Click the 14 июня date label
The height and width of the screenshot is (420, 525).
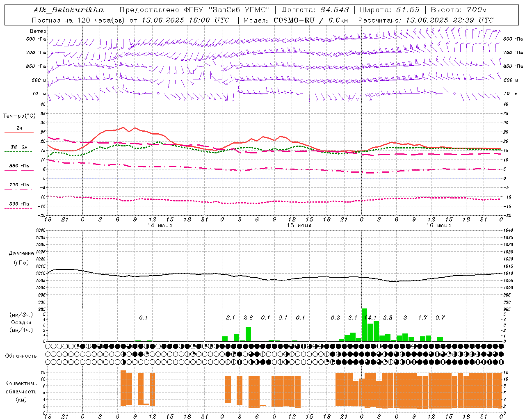(x=160, y=226)
